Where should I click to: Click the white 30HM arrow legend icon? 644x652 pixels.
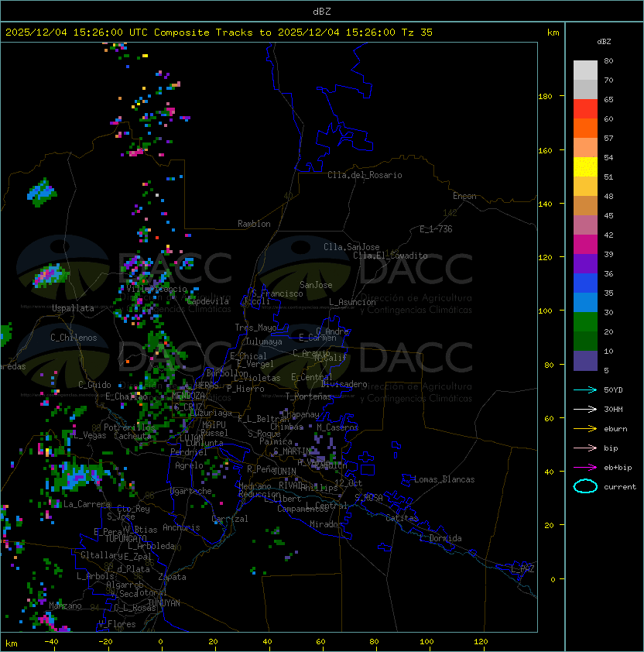[585, 409]
